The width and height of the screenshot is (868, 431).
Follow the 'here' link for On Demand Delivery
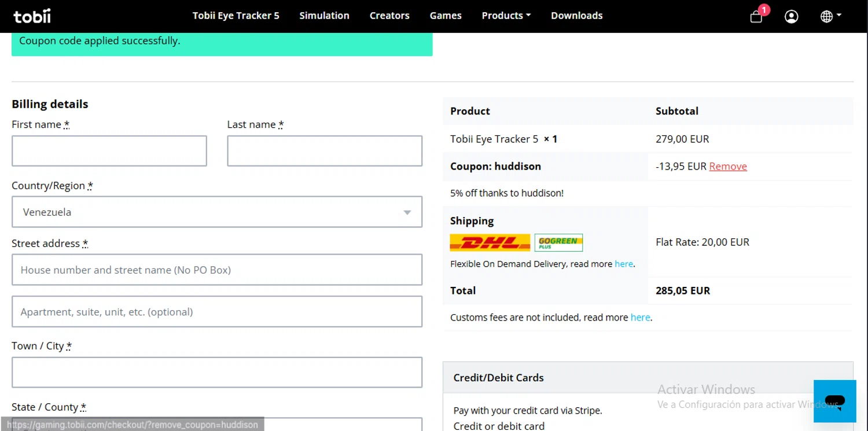(624, 264)
